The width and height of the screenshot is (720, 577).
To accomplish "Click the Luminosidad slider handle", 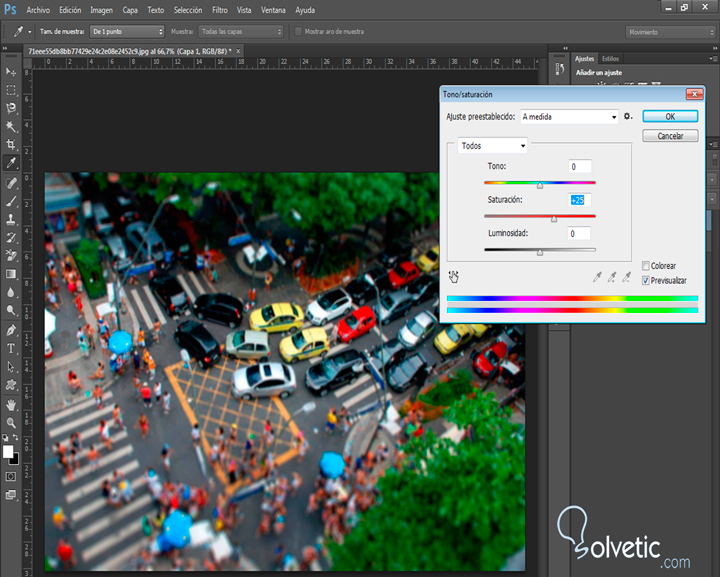I will [x=540, y=252].
